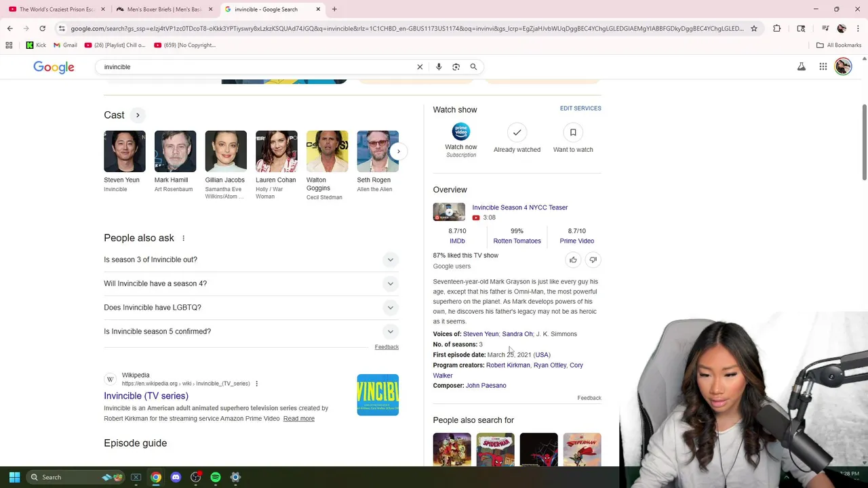
Task: Switch to the Prison Escape YouTube tab
Action: pos(57,9)
